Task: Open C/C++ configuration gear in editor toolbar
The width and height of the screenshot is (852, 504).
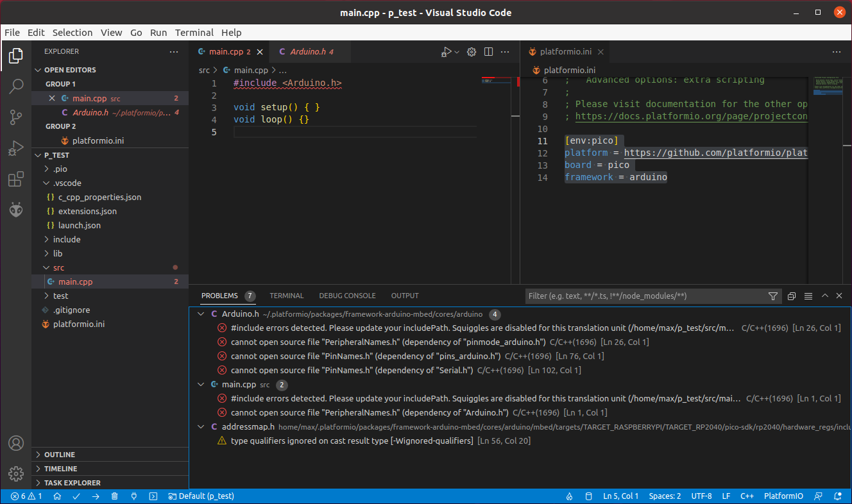Action: tap(472, 52)
